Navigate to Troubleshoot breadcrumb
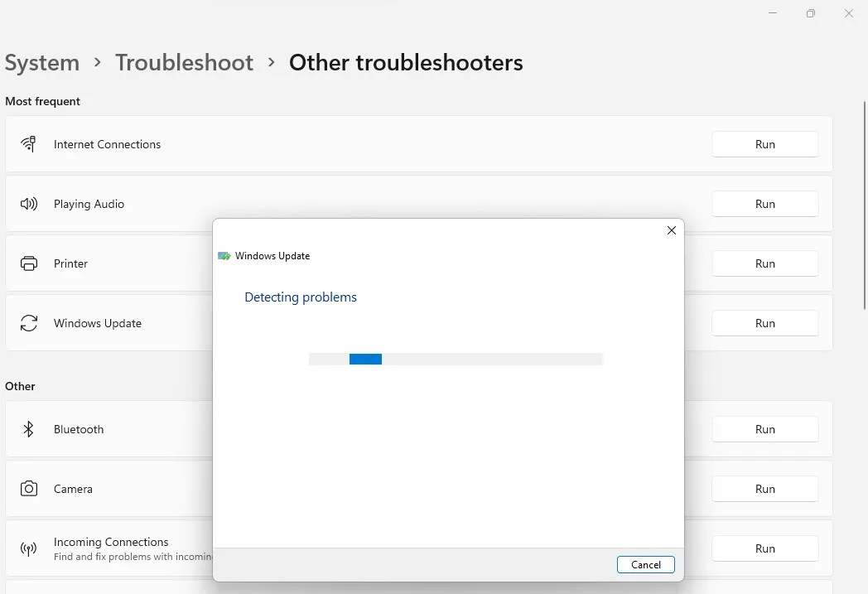This screenshot has width=868, height=594. (185, 63)
